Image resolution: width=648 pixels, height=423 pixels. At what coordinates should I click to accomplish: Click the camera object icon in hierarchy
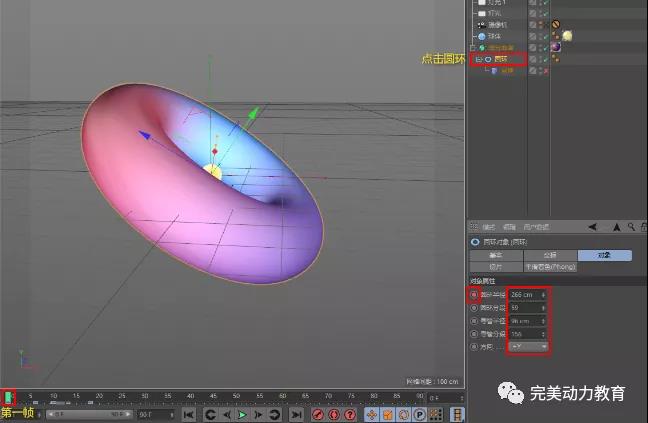click(x=482, y=24)
